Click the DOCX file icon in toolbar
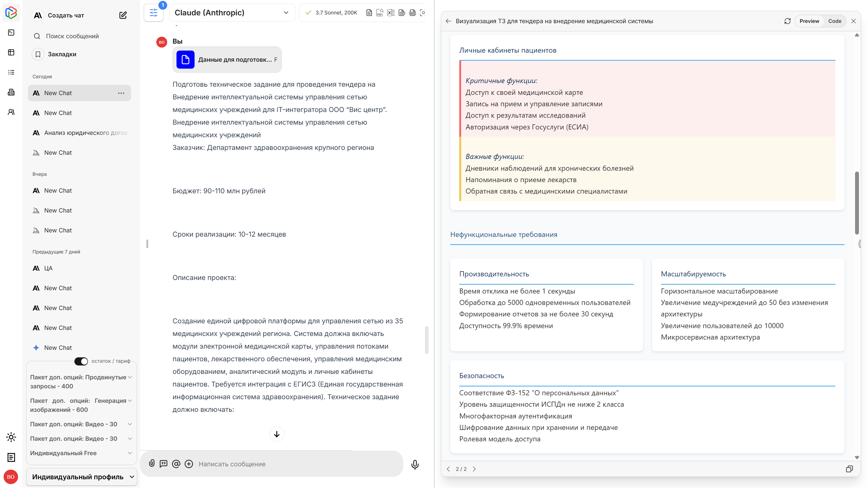868x488 pixels. [x=412, y=13]
